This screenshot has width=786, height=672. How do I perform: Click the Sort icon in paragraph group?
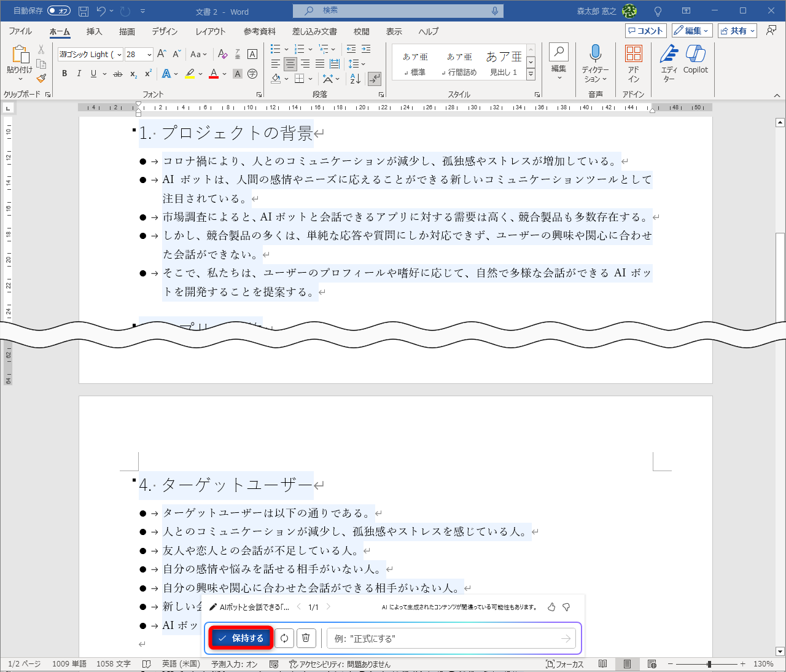[x=354, y=79]
